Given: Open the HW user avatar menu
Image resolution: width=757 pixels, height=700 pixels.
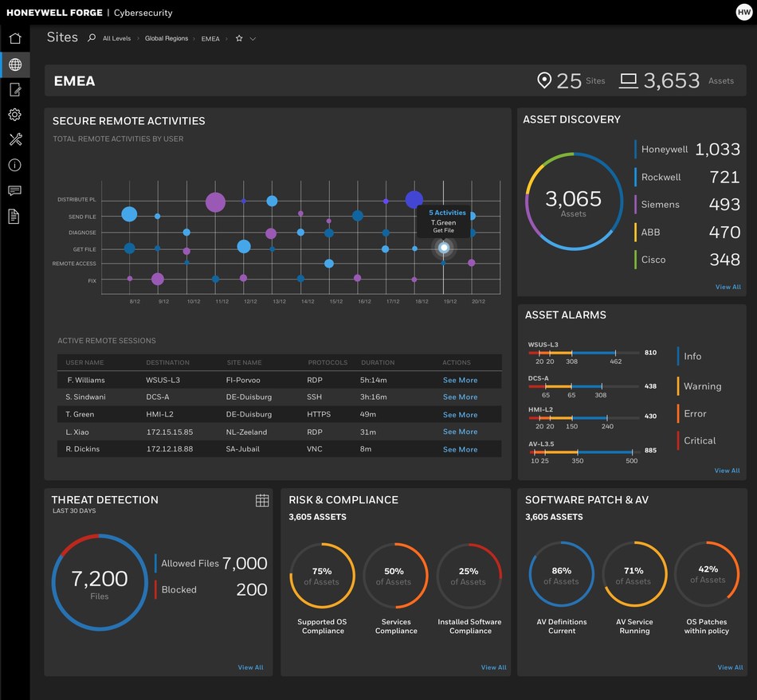Looking at the screenshot, I should (x=743, y=12).
